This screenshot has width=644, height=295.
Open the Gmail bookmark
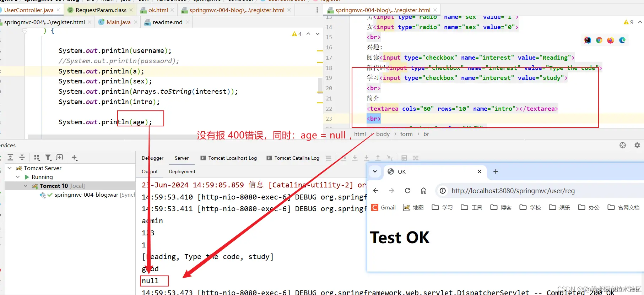click(384, 207)
